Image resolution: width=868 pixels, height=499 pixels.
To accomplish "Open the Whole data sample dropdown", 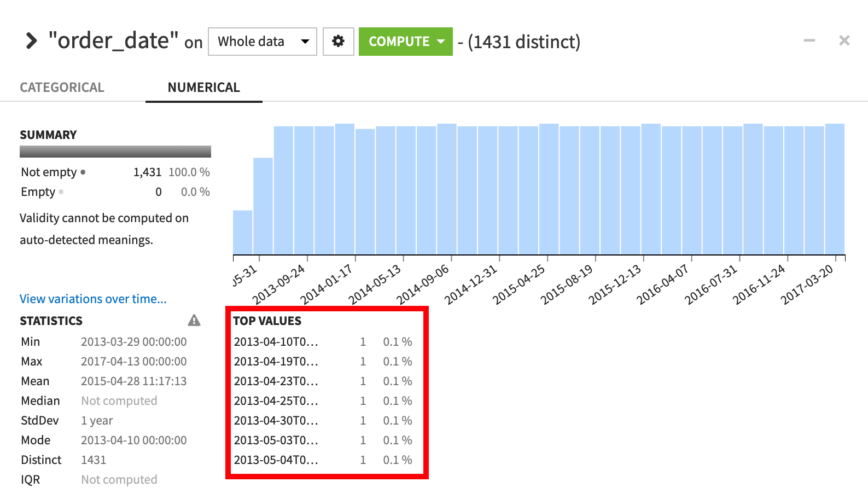I will [263, 42].
